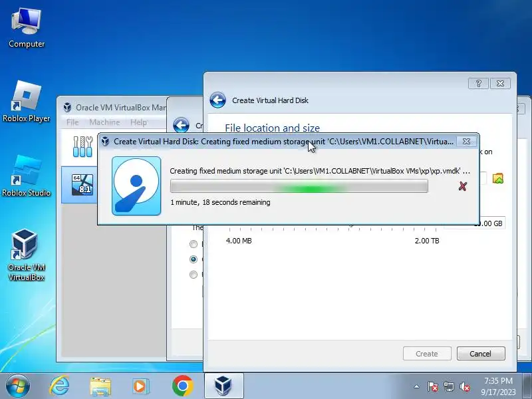Click the folder browse icon for file location
Screen dimensions: 532x399
click(x=497, y=178)
